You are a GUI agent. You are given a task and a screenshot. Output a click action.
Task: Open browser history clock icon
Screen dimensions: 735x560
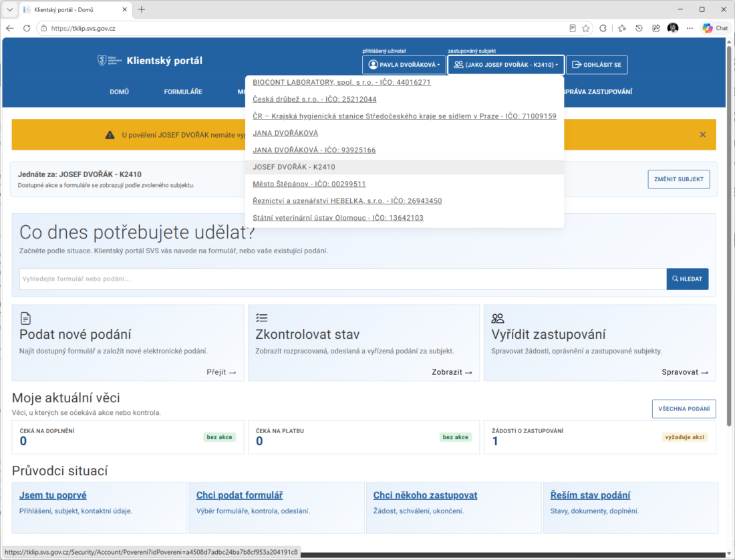click(639, 28)
